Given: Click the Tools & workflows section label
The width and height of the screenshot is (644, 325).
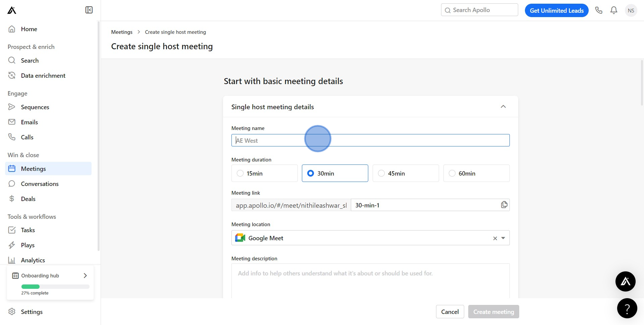Looking at the screenshot, I should (x=32, y=216).
